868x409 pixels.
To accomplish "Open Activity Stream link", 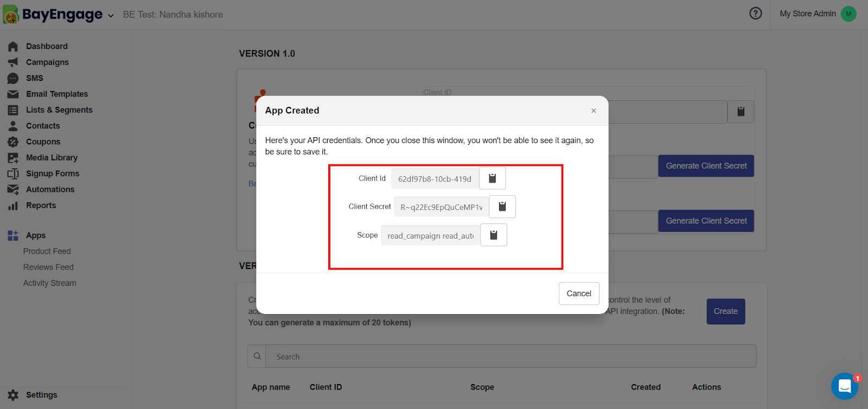I will [49, 283].
